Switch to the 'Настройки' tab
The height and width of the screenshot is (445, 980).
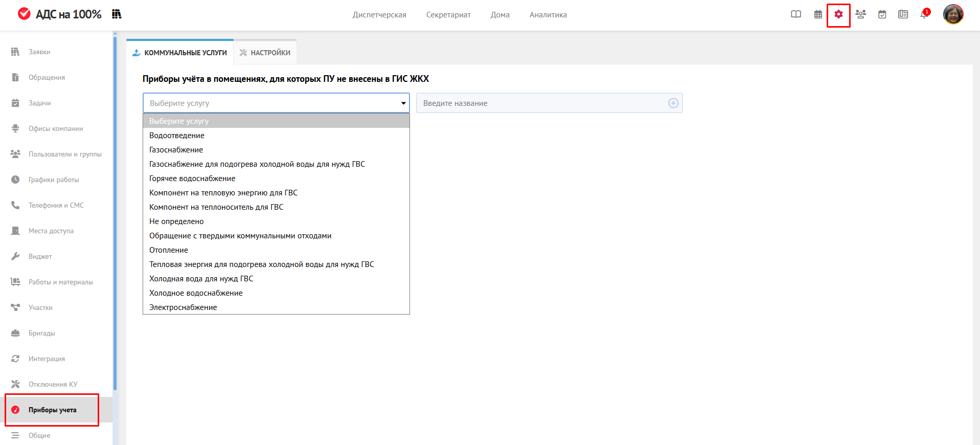click(x=265, y=53)
